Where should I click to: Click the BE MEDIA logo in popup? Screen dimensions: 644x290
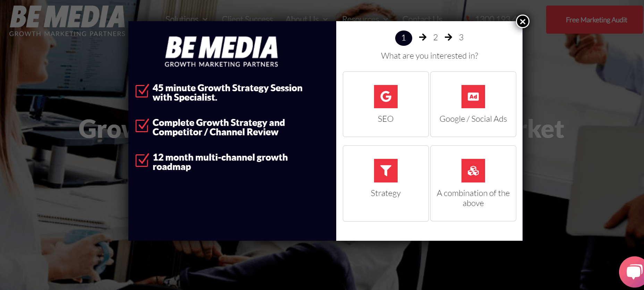click(221, 51)
